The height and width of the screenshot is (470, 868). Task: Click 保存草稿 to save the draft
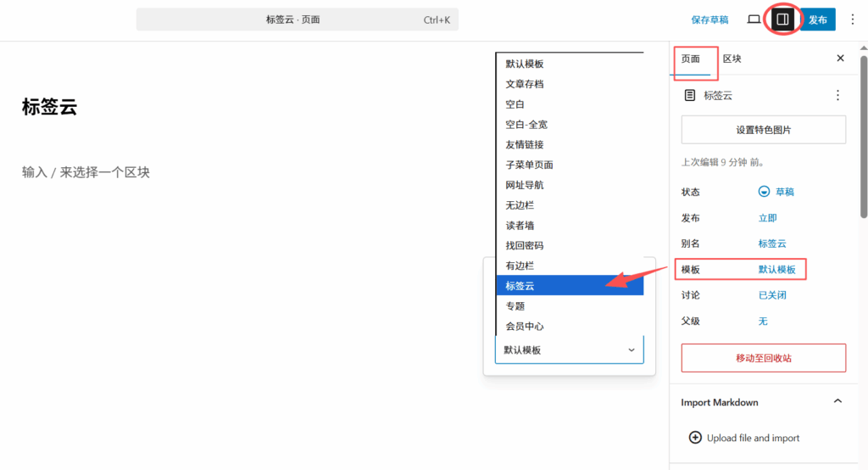point(709,20)
